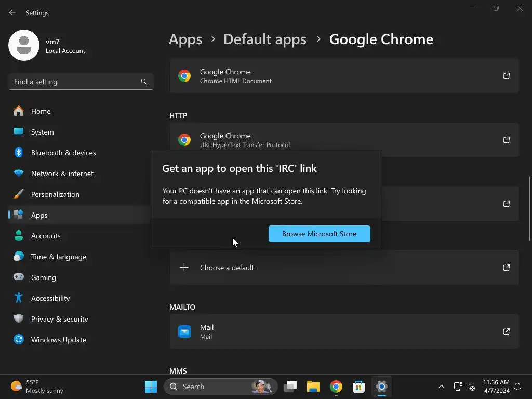
Task: Open Windows Update
Action: tap(81, 340)
